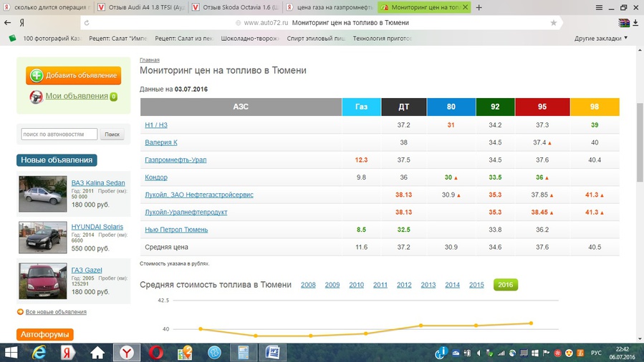
Task: Open Yandex home via the Я icon
Action: [x=21, y=23]
